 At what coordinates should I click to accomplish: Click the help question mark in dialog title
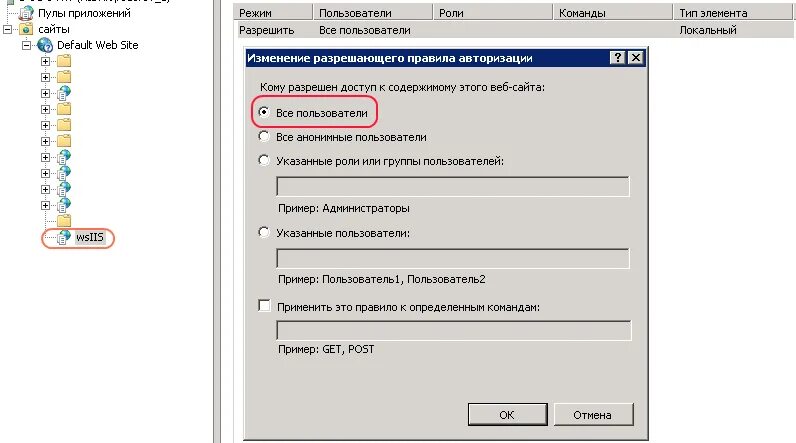[617, 57]
